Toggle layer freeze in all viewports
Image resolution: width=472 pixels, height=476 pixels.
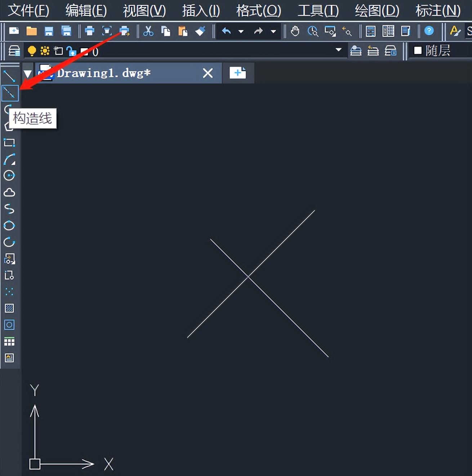[45, 51]
